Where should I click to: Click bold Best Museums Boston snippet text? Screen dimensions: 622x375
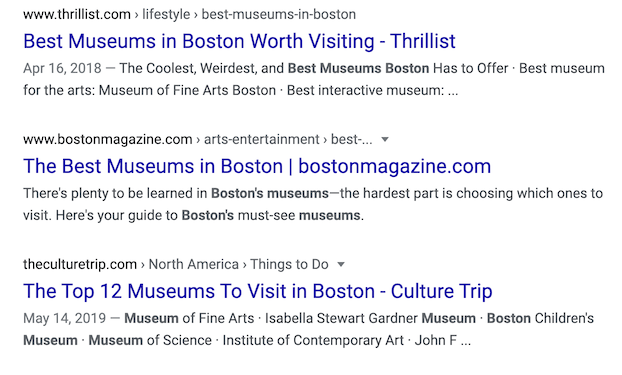click(x=359, y=69)
